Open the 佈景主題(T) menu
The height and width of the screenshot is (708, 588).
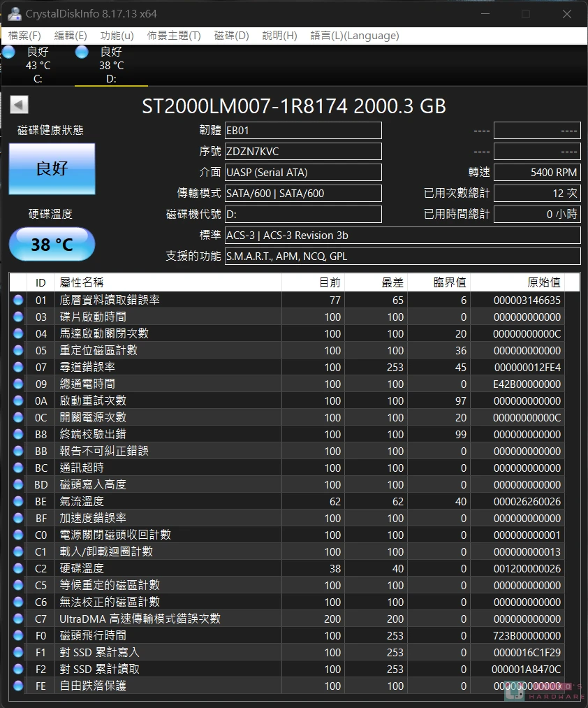tap(174, 36)
